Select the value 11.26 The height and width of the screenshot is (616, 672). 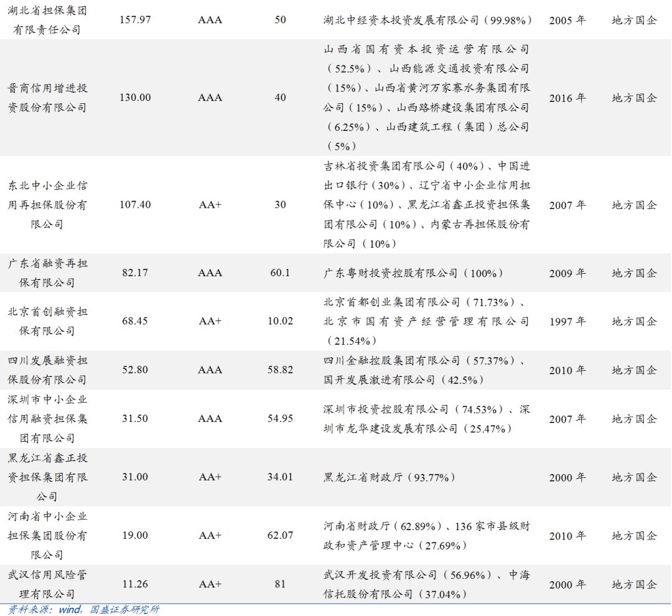pos(135,584)
